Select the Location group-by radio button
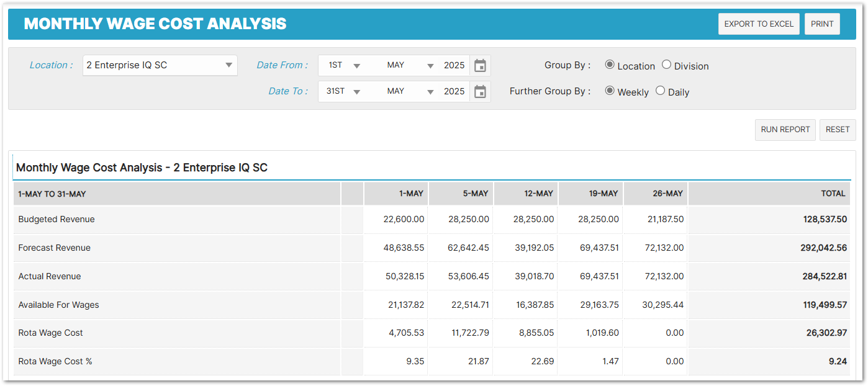The height and width of the screenshot is (386, 868). tap(610, 65)
